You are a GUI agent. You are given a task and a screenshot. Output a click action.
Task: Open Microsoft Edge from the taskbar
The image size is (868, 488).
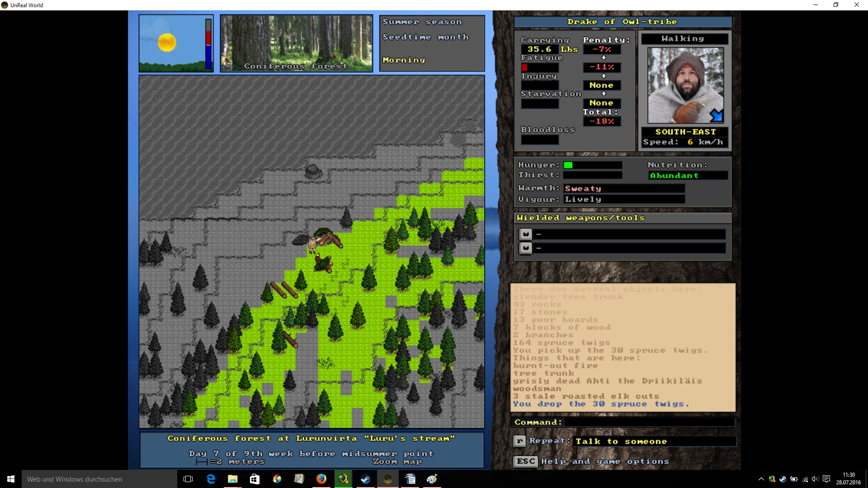[211, 479]
